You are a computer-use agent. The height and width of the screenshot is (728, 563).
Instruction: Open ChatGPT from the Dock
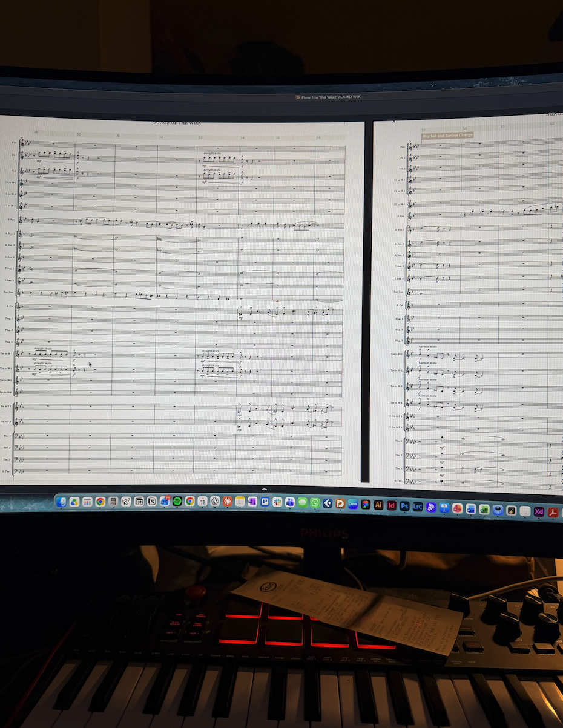click(x=215, y=502)
